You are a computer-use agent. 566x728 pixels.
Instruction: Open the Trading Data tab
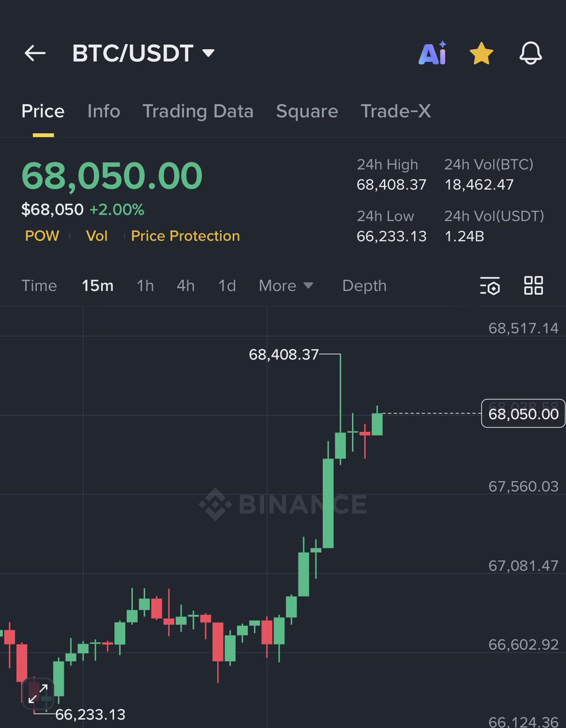tap(198, 112)
